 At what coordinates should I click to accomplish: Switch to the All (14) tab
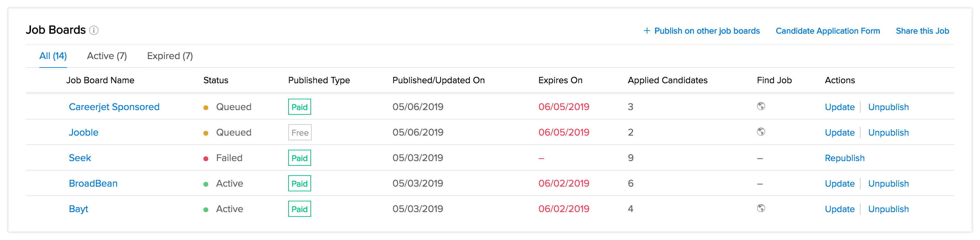pyautogui.click(x=53, y=56)
